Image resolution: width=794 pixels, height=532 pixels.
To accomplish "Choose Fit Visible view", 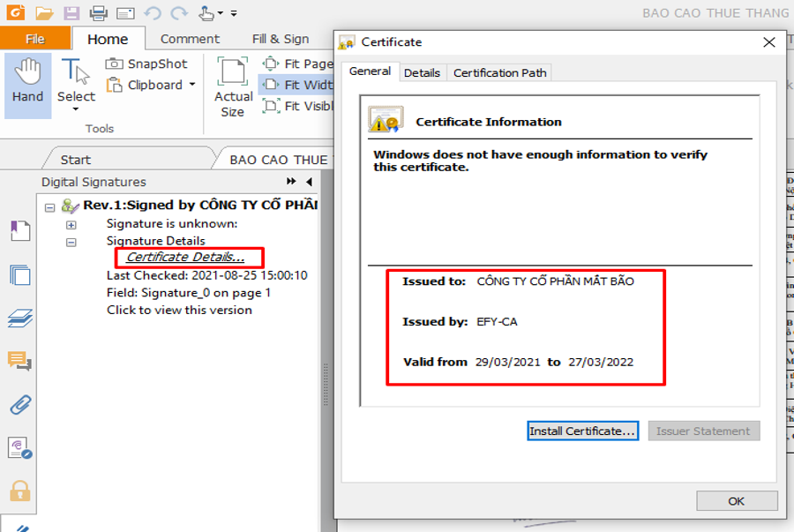I will coord(298,106).
